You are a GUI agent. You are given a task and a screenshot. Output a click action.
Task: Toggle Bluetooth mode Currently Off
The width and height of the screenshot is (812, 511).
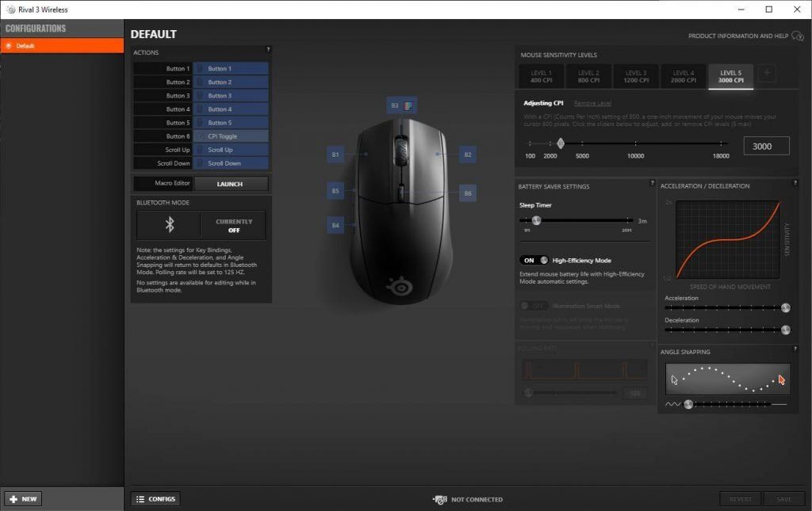(x=234, y=226)
